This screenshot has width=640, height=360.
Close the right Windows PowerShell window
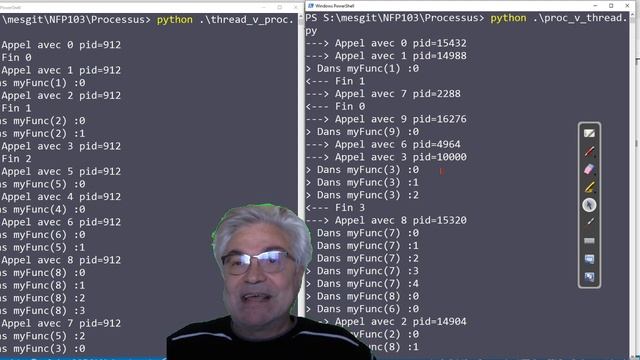coord(627,6)
